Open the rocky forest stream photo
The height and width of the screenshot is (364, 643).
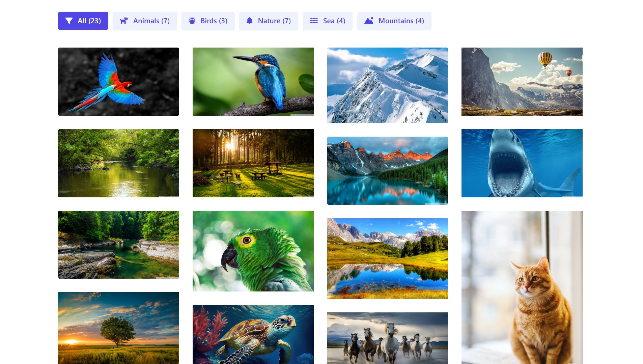[118, 245]
